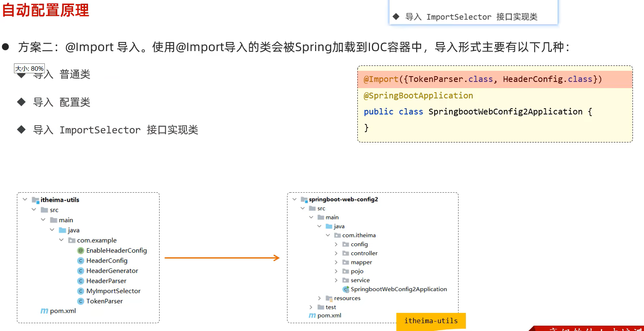The image size is (644, 331).
Task: Expand the resources folder chevron
Action: tap(320, 298)
